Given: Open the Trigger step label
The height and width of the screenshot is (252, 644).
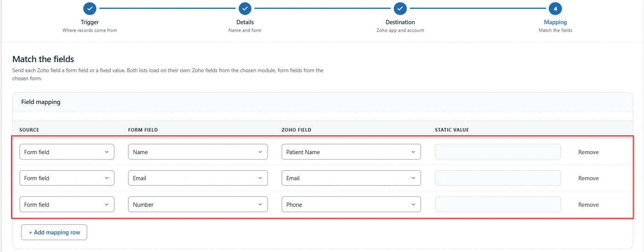Looking at the screenshot, I should click(x=90, y=22).
